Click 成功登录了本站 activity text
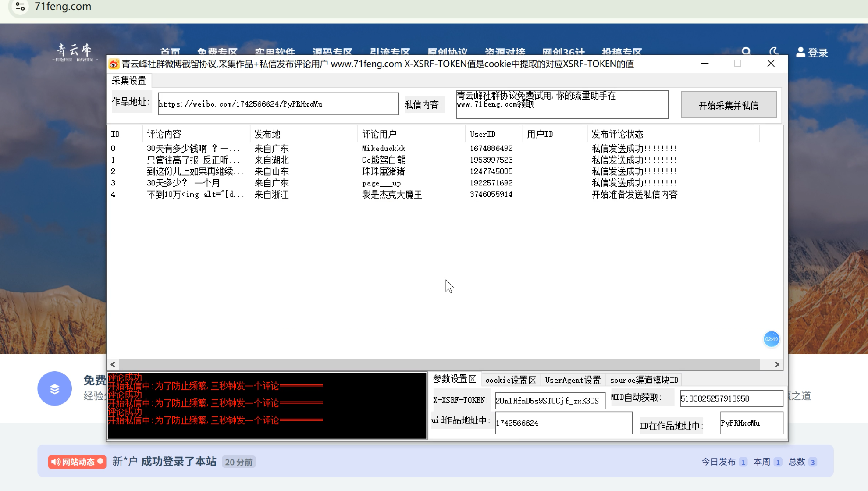This screenshot has width=868, height=491. pyautogui.click(x=179, y=462)
